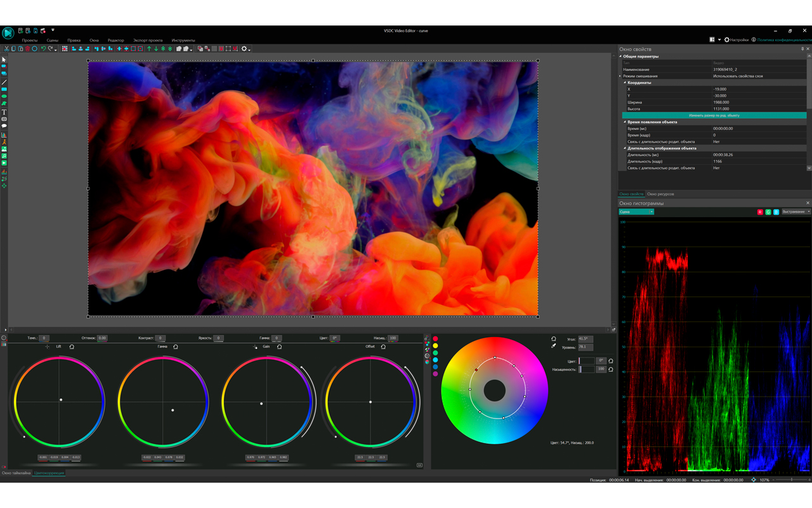Image resolution: width=812 pixels, height=508 pixels.
Task: Click the Угол value field
Action: [586, 339]
